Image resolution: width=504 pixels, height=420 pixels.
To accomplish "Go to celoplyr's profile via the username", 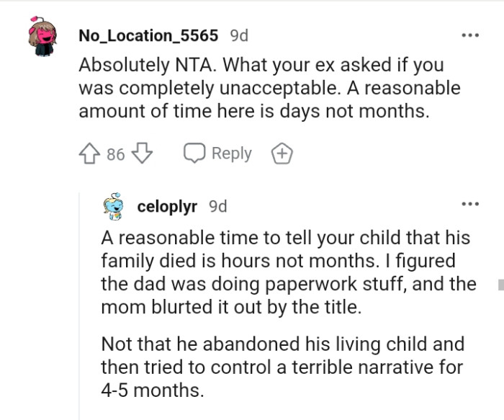I will 167,207.
